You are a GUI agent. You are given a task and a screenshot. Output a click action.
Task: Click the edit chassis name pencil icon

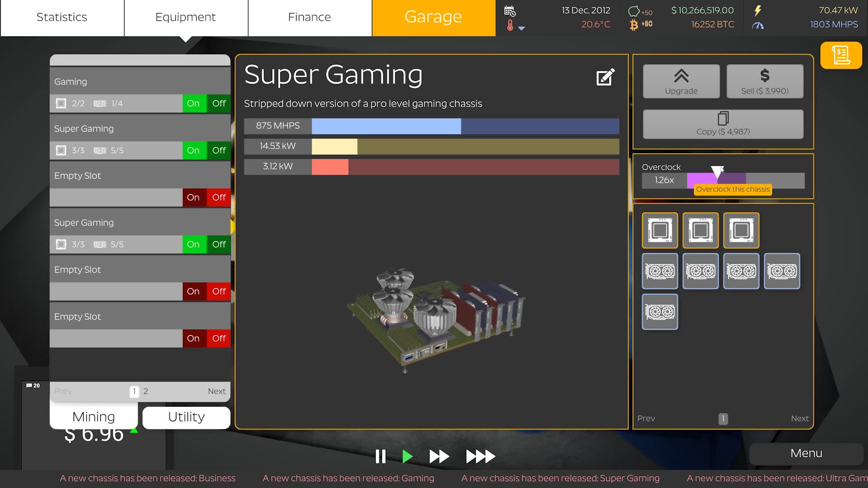pos(605,77)
